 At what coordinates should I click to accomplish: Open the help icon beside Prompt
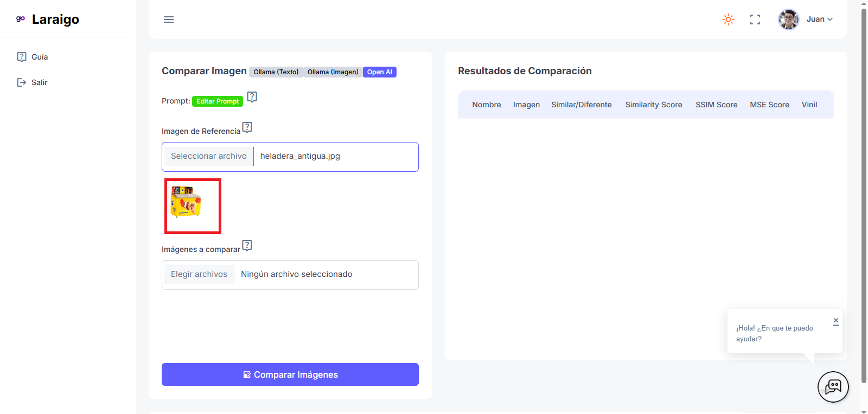(x=252, y=97)
